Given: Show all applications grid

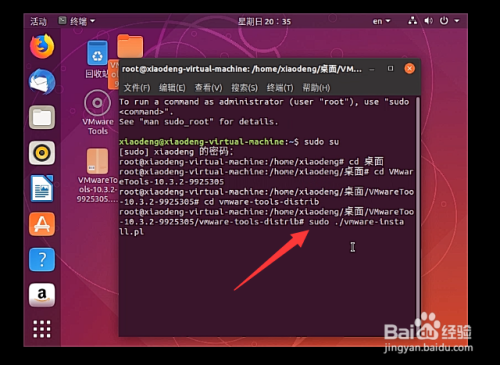Looking at the screenshot, I should pyautogui.click(x=42, y=329).
